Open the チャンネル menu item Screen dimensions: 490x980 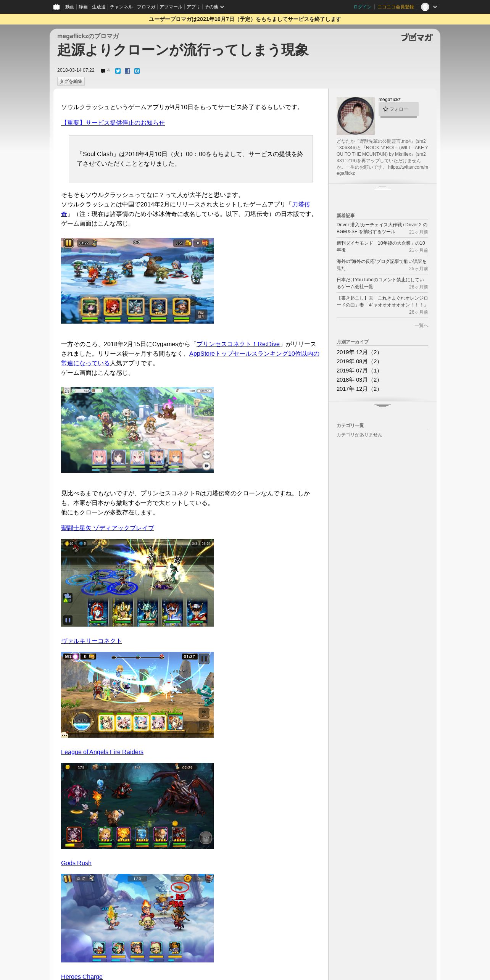click(121, 7)
